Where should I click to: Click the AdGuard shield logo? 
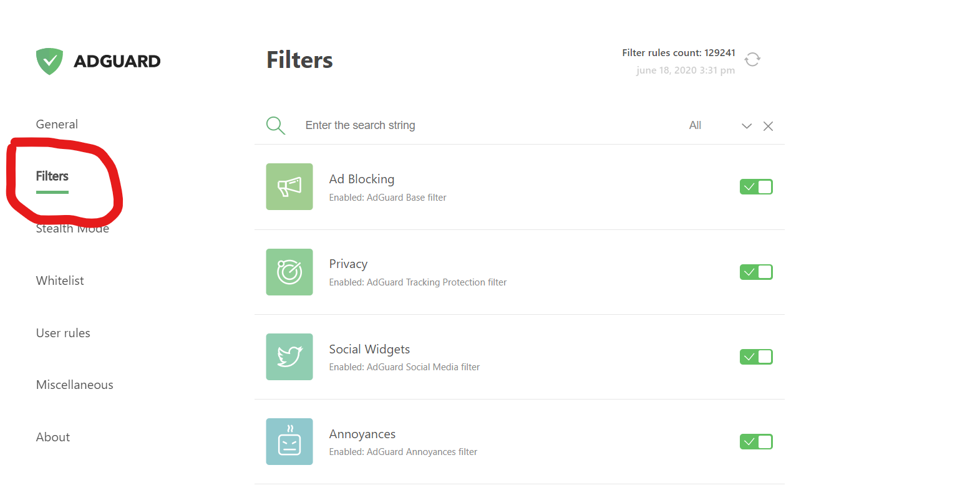(x=49, y=61)
